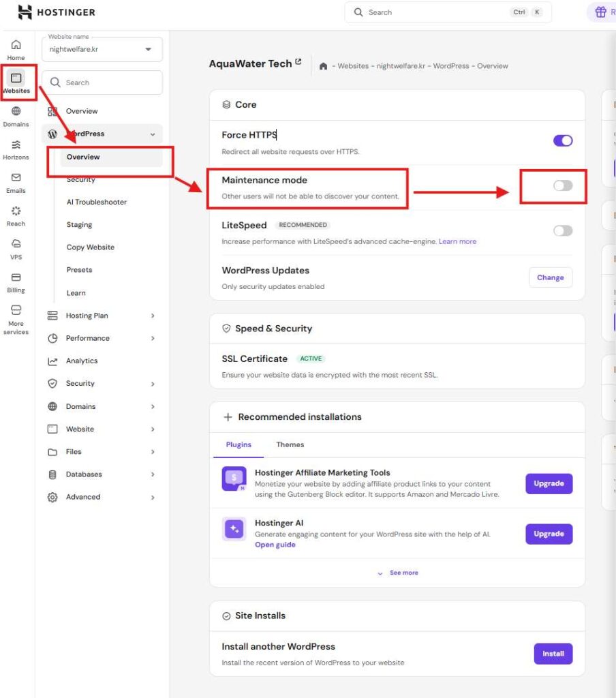Expand See more recommended plugins
The height and width of the screenshot is (698, 616).
(397, 573)
